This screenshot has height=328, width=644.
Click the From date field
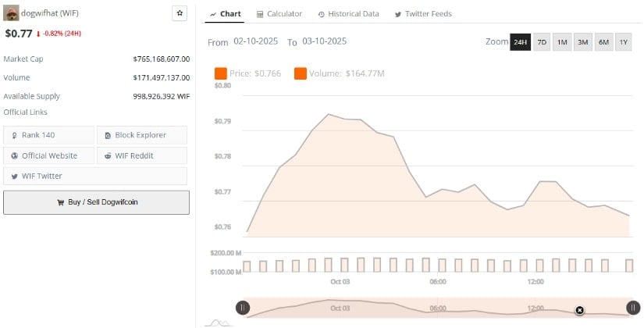(x=256, y=41)
